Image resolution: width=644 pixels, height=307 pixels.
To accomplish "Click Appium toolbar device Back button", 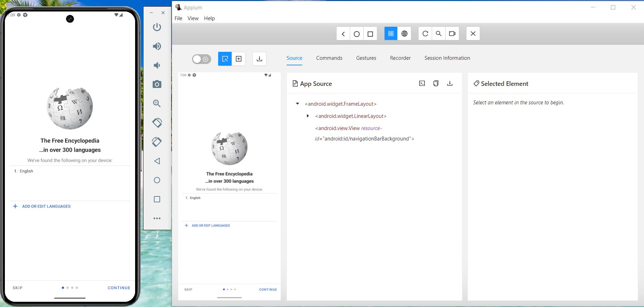I will 343,34.
